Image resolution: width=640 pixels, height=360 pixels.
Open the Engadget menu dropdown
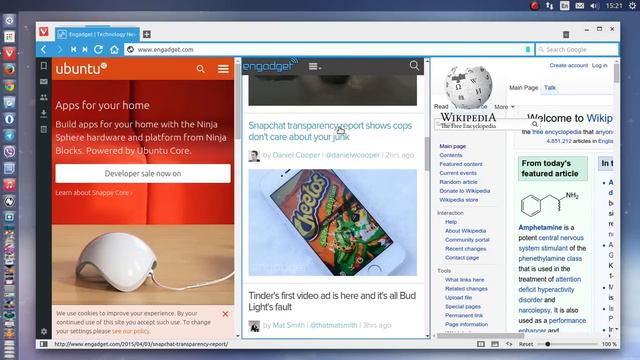coord(314,67)
